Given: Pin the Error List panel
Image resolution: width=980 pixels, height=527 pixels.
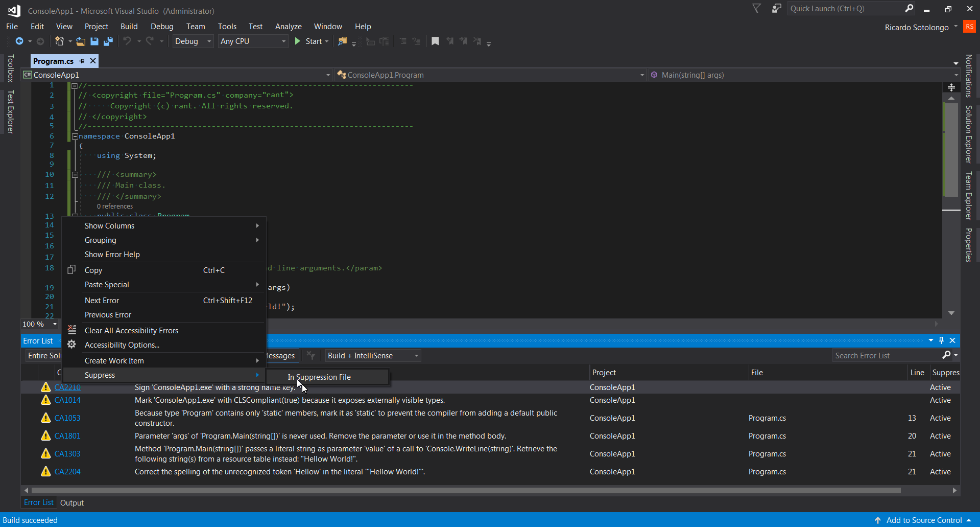Looking at the screenshot, I should pyautogui.click(x=942, y=340).
